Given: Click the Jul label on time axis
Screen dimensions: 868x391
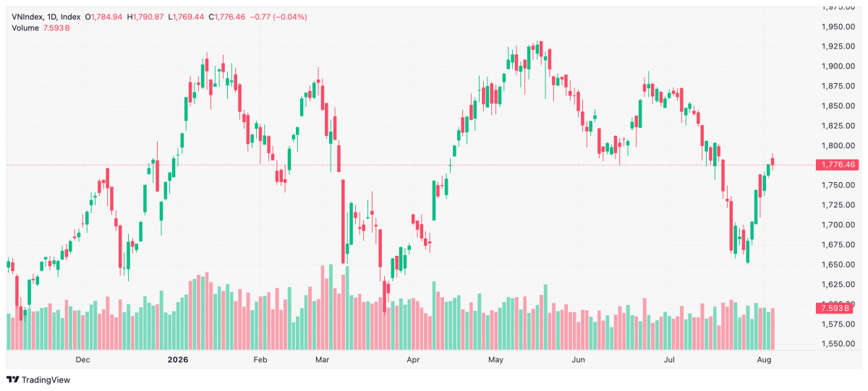Looking at the screenshot, I should [x=670, y=359].
